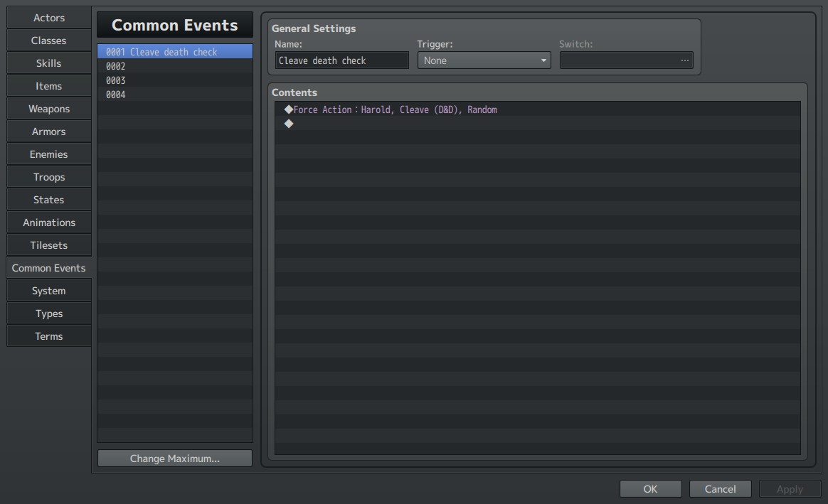Image resolution: width=828 pixels, height=504 pixels.
Task: Click the OK button
Action: (651, 488)
